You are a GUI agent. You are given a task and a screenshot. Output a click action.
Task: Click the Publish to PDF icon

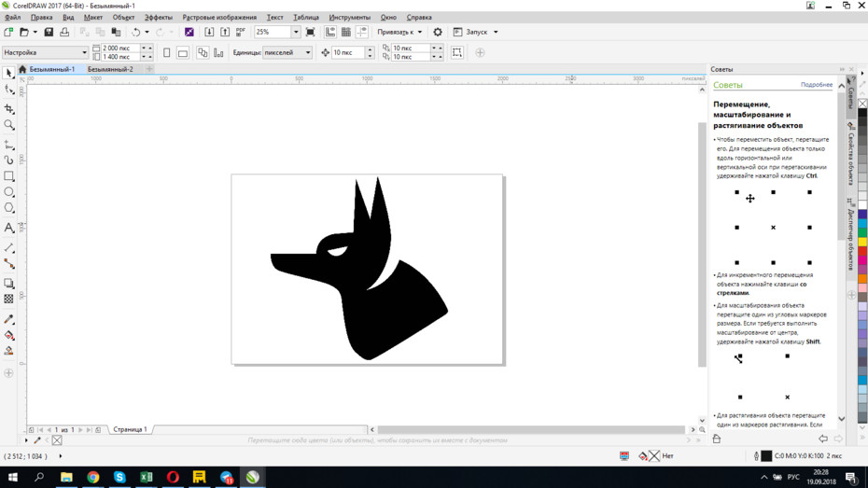coord(241,32)
